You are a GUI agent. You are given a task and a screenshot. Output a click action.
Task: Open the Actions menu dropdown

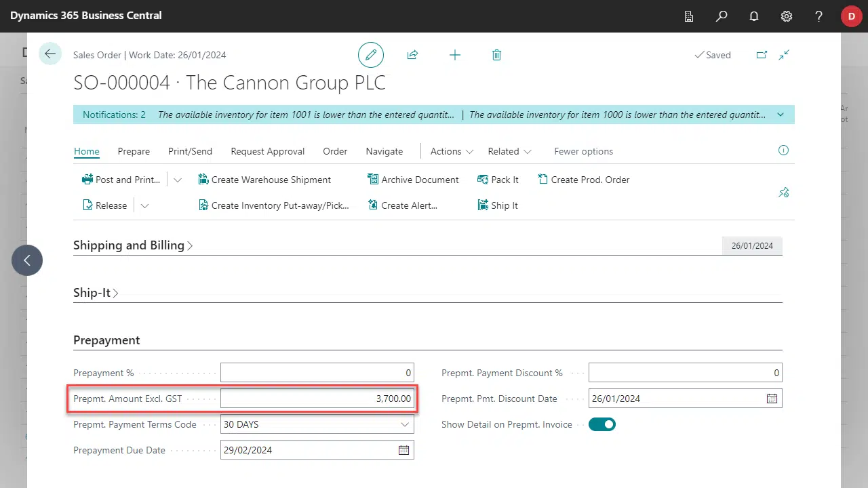452,151
